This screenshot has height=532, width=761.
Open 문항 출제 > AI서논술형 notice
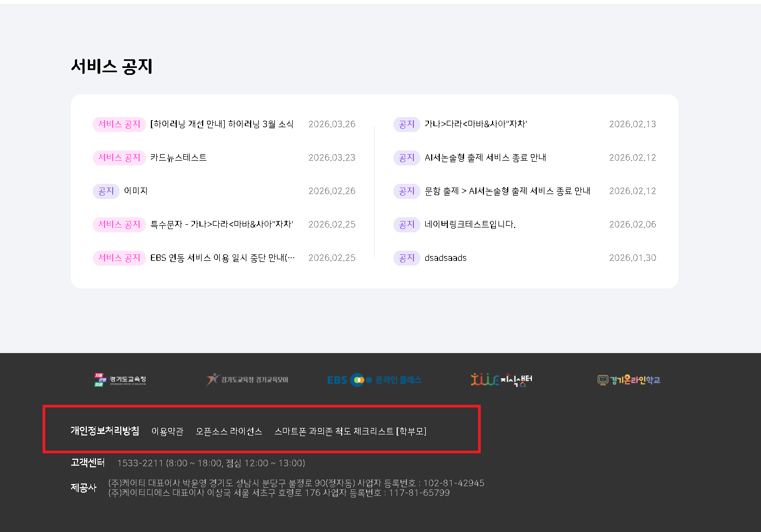pyautogui.click(x=507, y=191)
